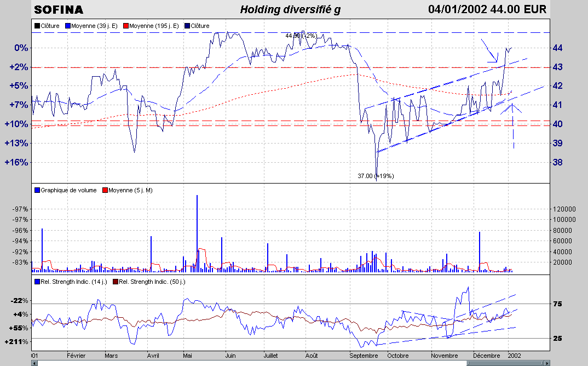Select the 'Rel. Strength Indic. (50 j.)' label
Viewport: 588px width, 366px height.
tap(152, 282)
